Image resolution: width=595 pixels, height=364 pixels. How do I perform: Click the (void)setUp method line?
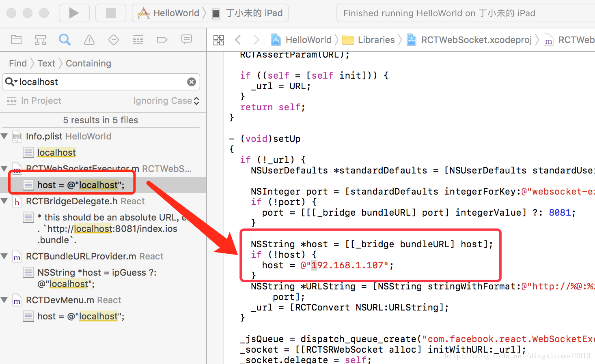[265, 139]
